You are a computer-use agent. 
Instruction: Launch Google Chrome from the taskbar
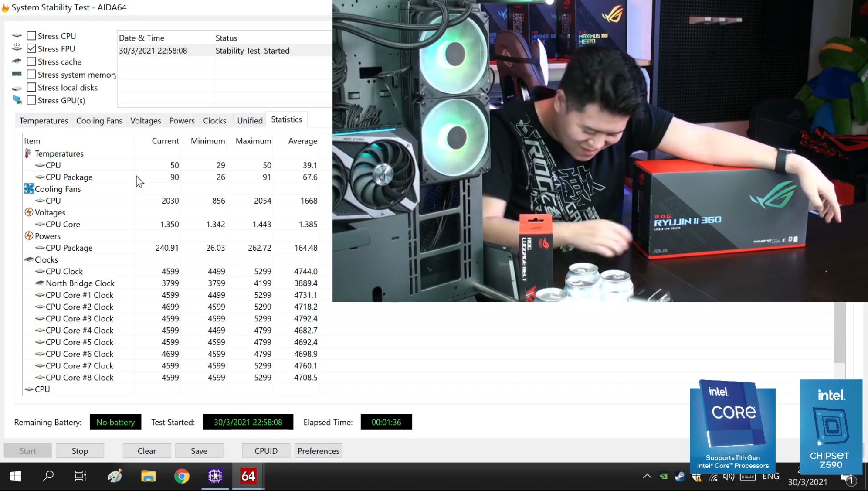pos(182,476)
